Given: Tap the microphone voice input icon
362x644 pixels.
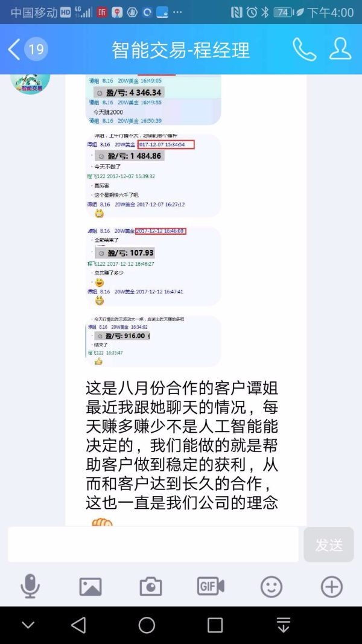Looking at the screenshot, I should pos(30,586).
